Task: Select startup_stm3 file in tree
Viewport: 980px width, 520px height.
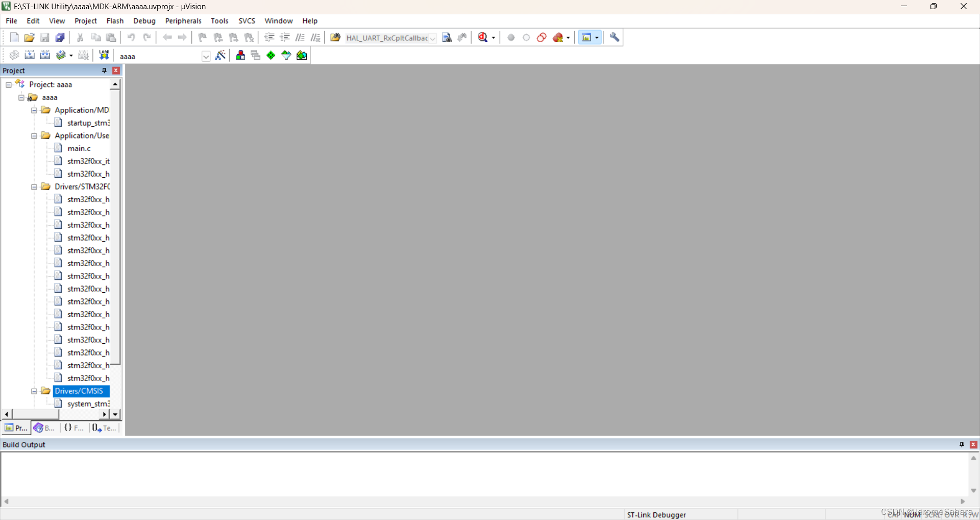Action: tap(88, 123)
